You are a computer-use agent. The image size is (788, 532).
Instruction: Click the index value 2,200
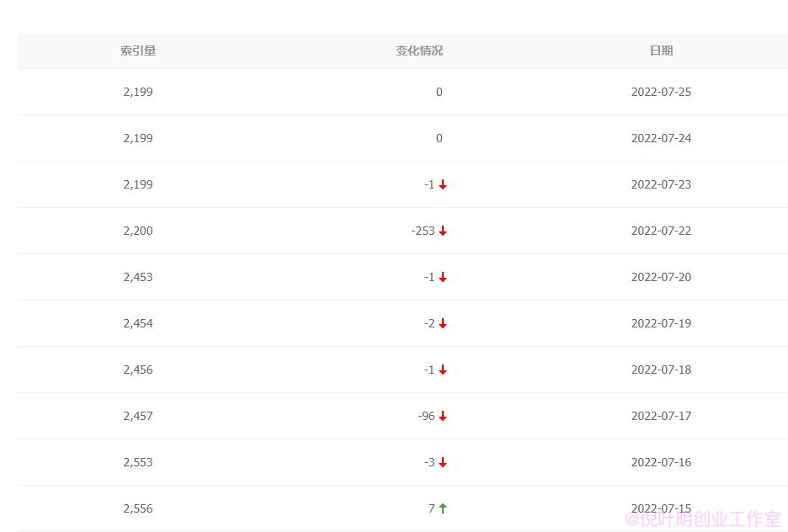[x=138, y=231]
